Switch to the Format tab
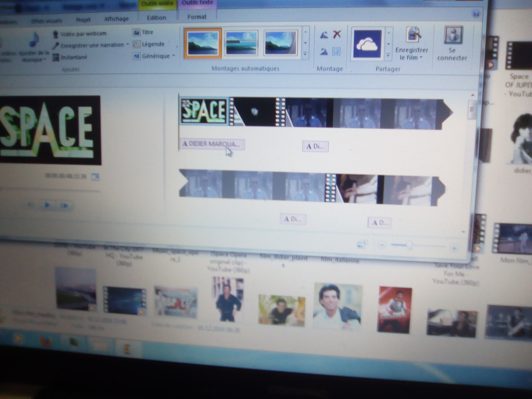Screen dimensions: 532x399 [x=197, y=17]
